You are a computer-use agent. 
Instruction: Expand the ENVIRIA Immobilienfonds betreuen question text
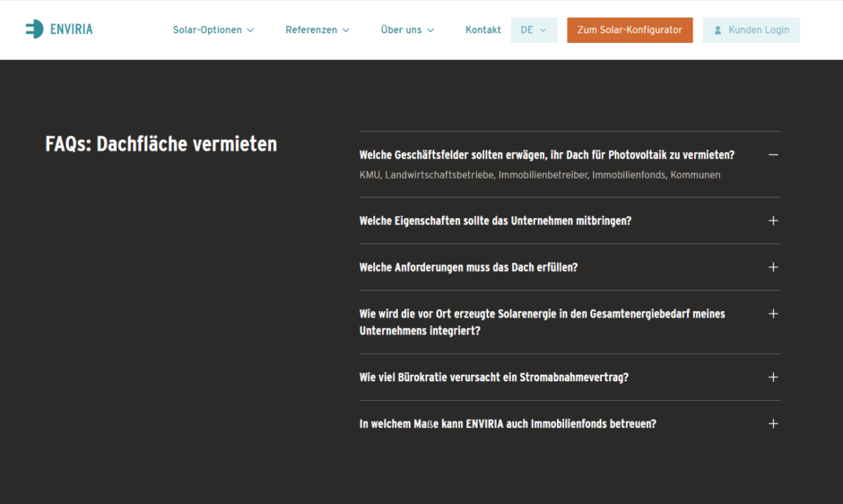(x=508, y=424)
